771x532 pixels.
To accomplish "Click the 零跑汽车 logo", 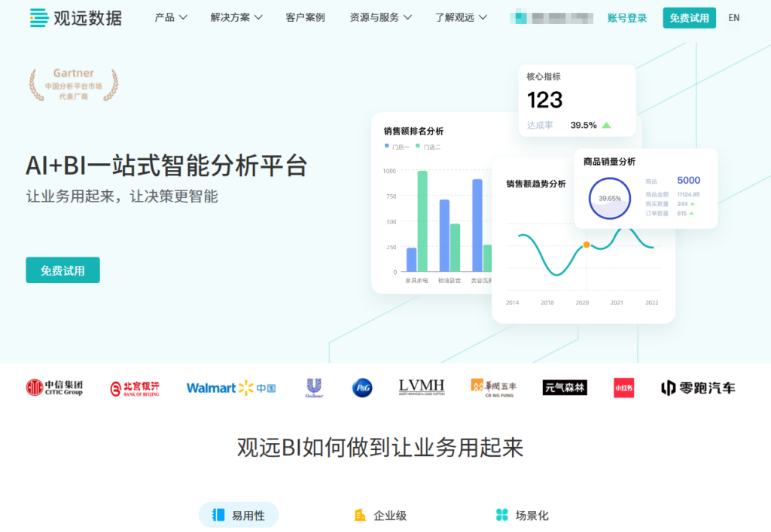I will [698, 388].
